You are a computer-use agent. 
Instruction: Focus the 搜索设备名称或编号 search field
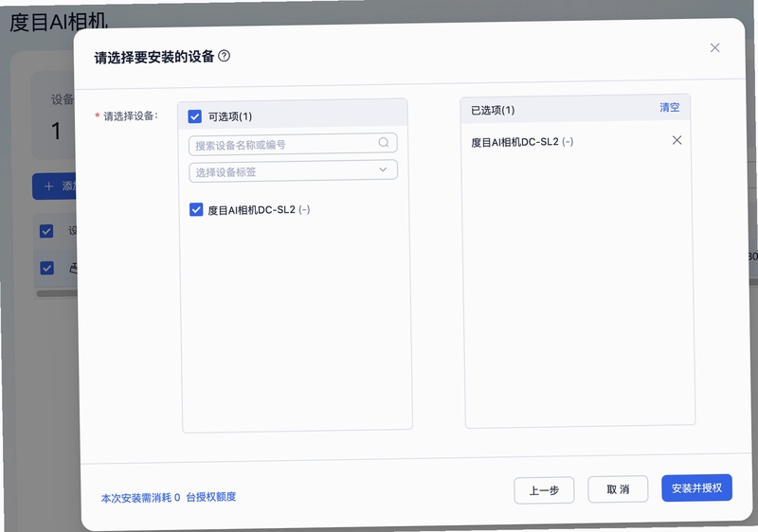click(293, 144)
